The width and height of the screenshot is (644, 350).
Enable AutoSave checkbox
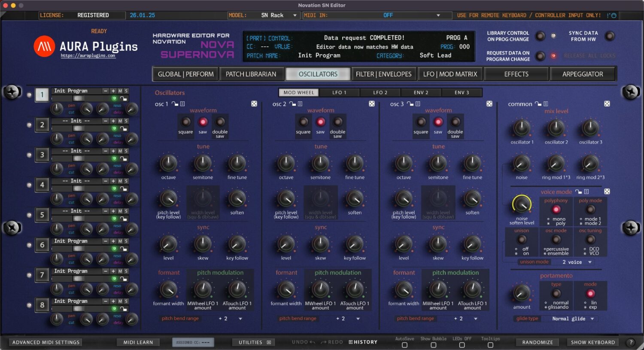(x=404, y=345)
